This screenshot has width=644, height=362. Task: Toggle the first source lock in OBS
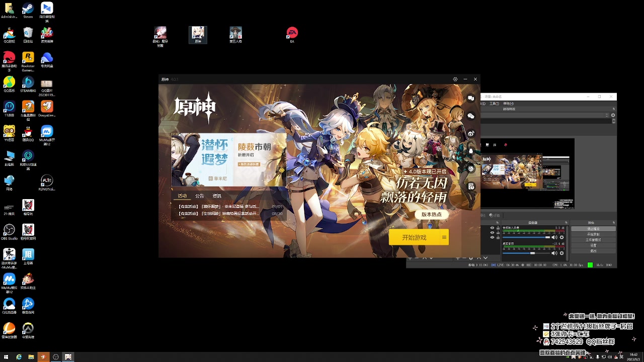(498, 228)
